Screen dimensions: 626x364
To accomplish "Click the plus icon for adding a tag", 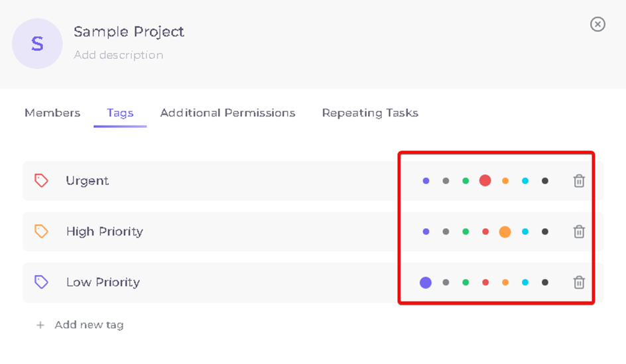I will (40, 326).
